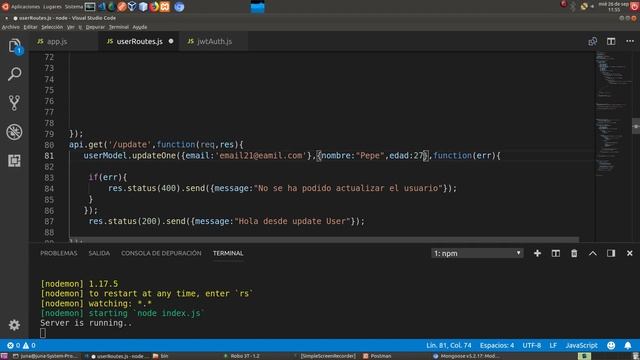Viewport: 640px width, 360px height.
Task: Click in the terminal input prompt
Action: (x=43, y=333)
